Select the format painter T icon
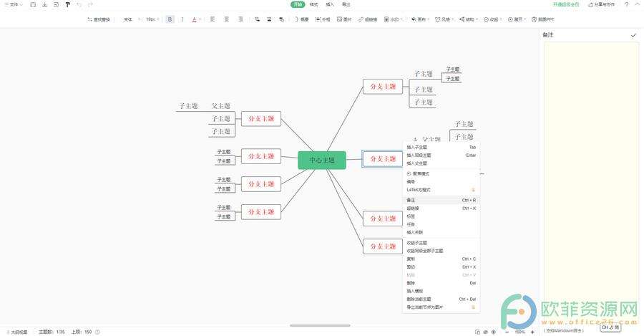Viewport: 644px width, 336px height. 68,4
